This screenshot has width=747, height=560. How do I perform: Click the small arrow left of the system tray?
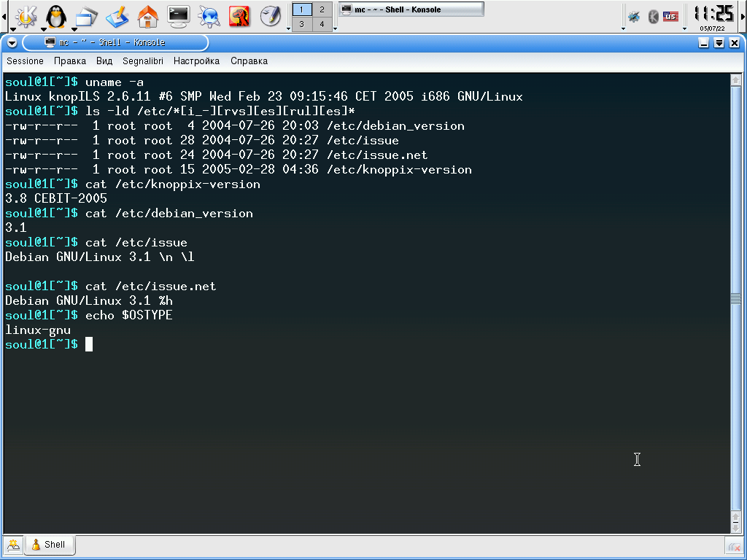tap(623, 28)
